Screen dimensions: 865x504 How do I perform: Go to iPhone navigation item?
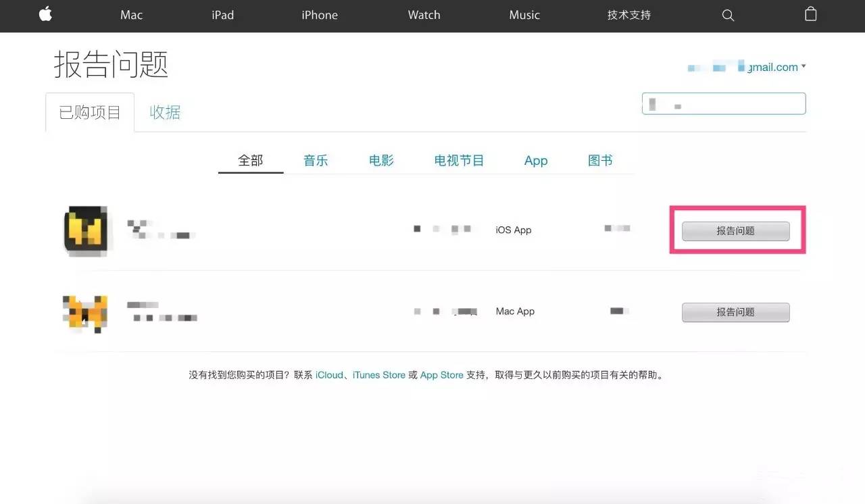(x=320, y=15)
